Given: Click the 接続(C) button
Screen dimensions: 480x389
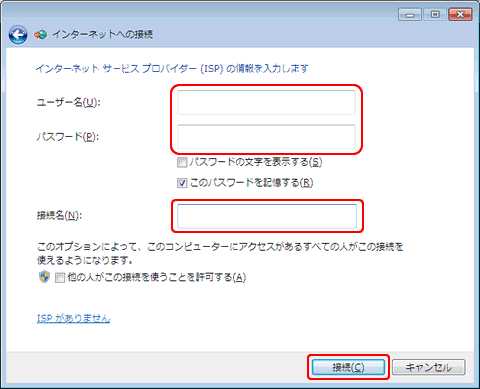Looking at the screenshot, I should [348, 367].
